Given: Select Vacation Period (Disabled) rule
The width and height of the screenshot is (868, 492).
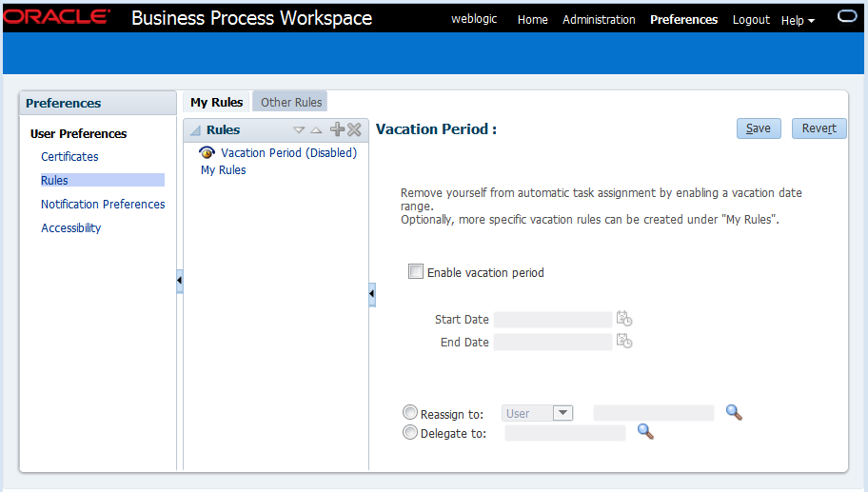Looking at the screenshot, I should point(288,152).
